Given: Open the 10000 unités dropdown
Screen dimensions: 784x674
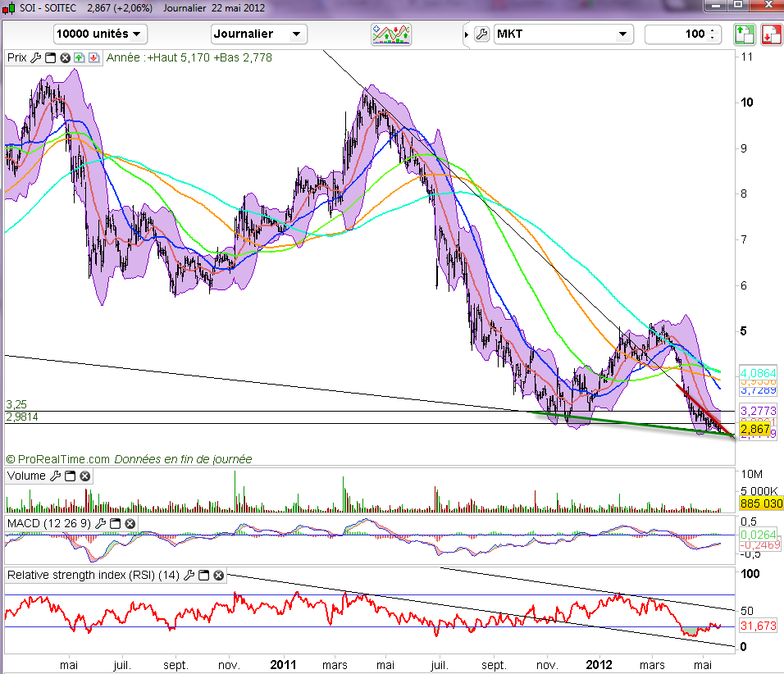Looking at the screenshot, I should click(x=100, y=34).
